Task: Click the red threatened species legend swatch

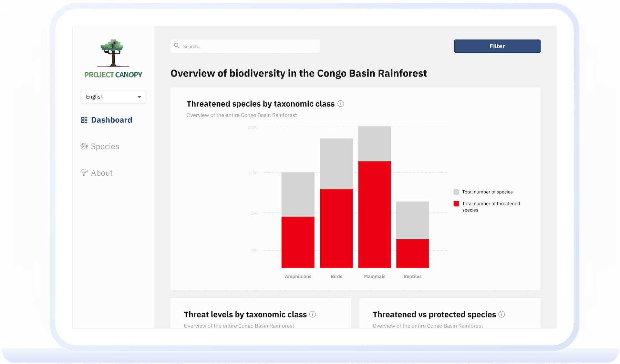Action: click(456, 204)
